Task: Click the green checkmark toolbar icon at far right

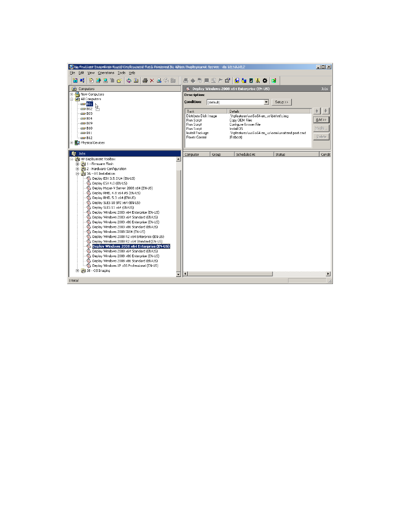Action: 274,80
